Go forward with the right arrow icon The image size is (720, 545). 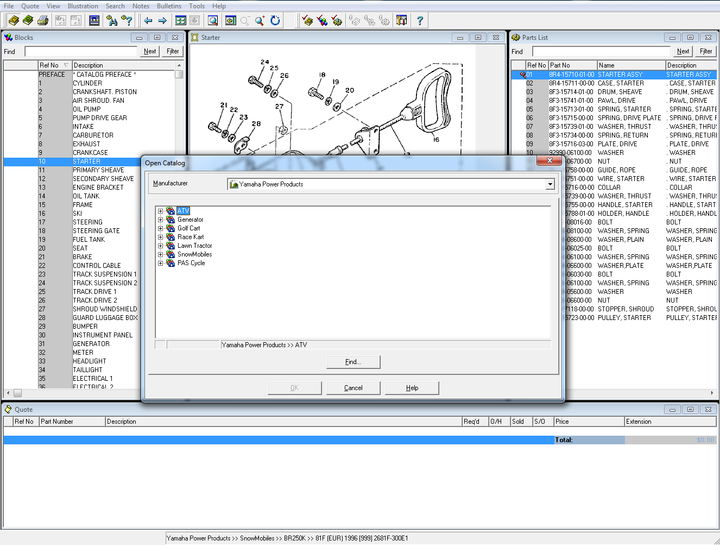click(x=162, y=21)
